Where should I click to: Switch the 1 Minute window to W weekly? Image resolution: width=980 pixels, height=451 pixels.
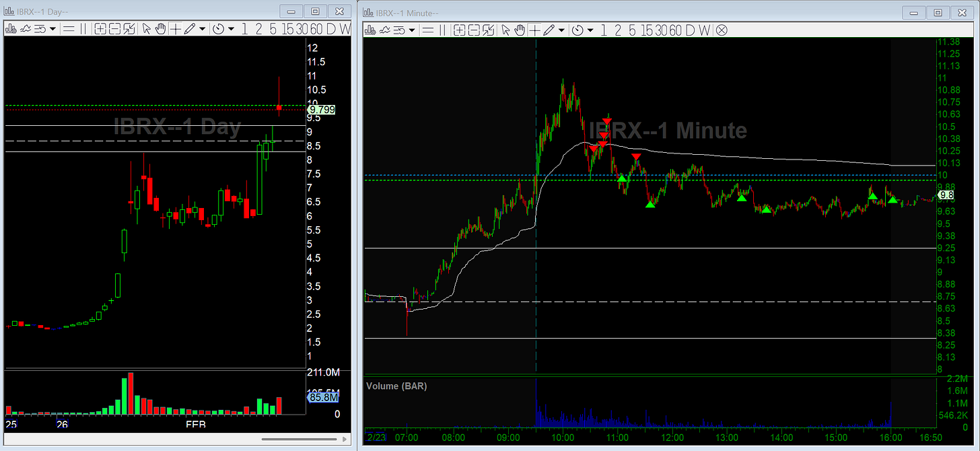(x=704, y=30)
